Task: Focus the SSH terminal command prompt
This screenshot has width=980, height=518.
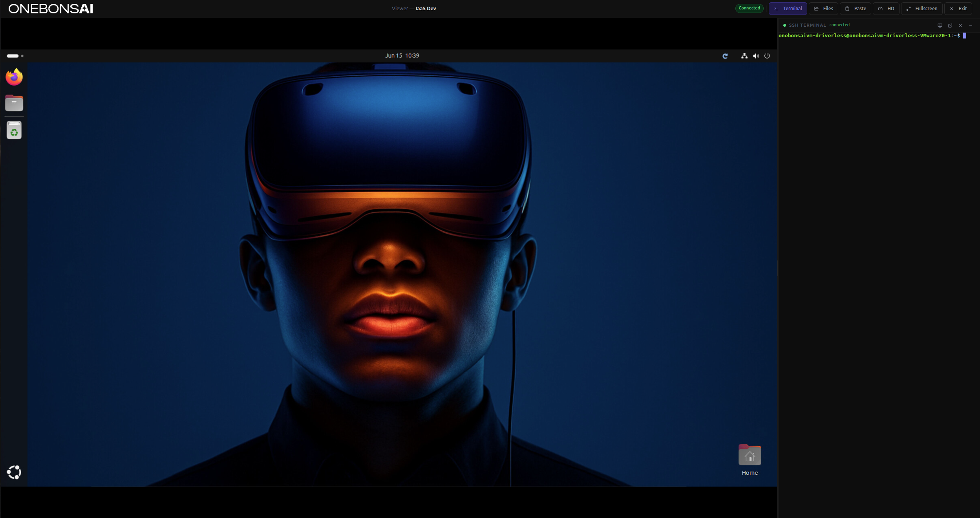Action: (872, 36)
